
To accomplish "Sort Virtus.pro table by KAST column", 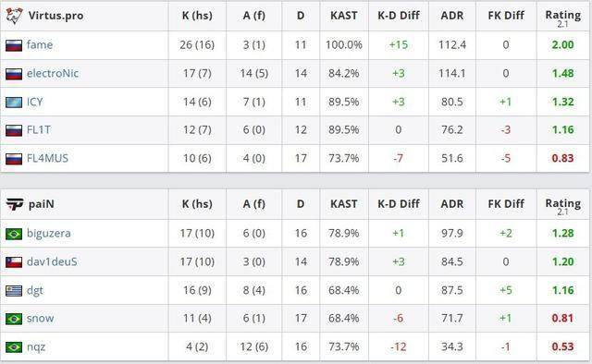I will pos(343,16).
